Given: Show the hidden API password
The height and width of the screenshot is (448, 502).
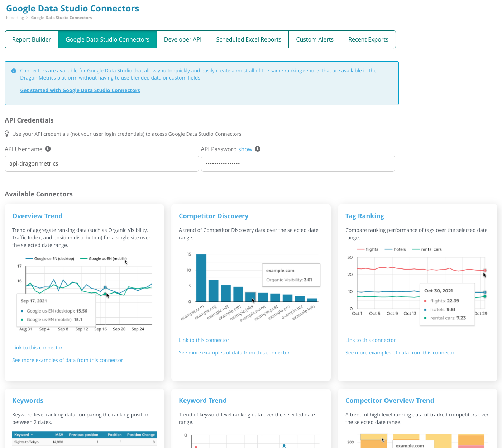Looking at the screenshot, I should click(245, 149).
